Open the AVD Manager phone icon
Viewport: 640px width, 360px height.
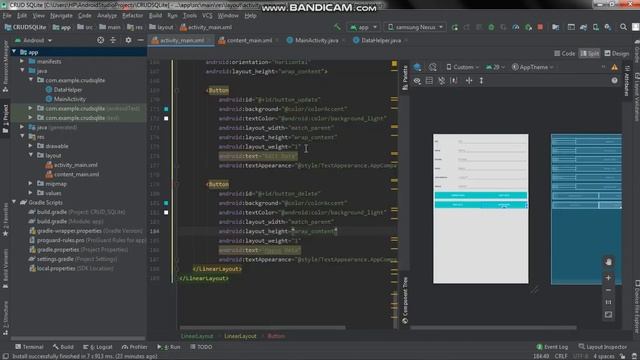pyautogui.click(x=596, y=27)
